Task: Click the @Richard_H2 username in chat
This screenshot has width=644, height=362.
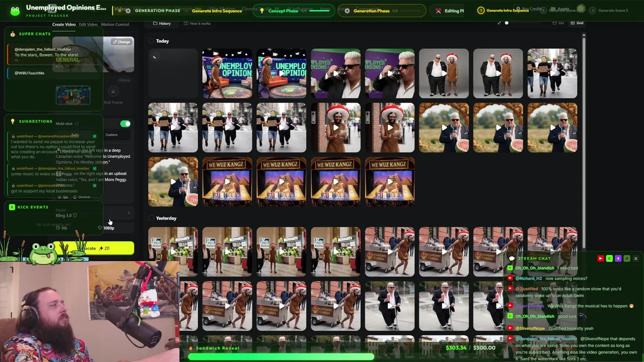Action: (x=529, y=279)
